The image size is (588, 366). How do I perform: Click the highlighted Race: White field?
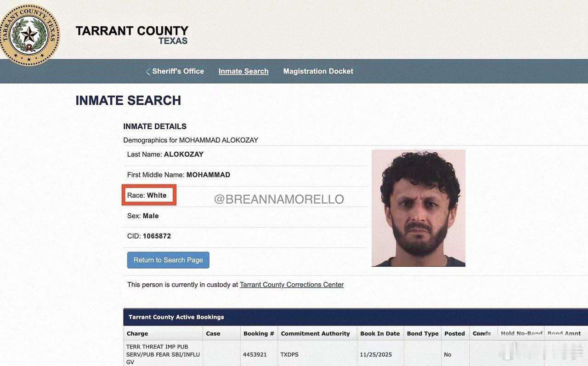click(x=149, y=195)
